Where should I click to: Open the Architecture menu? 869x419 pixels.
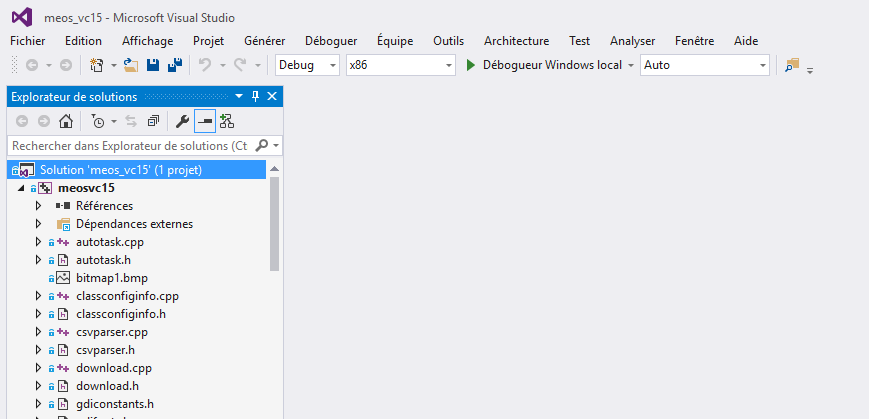[517, 41]
